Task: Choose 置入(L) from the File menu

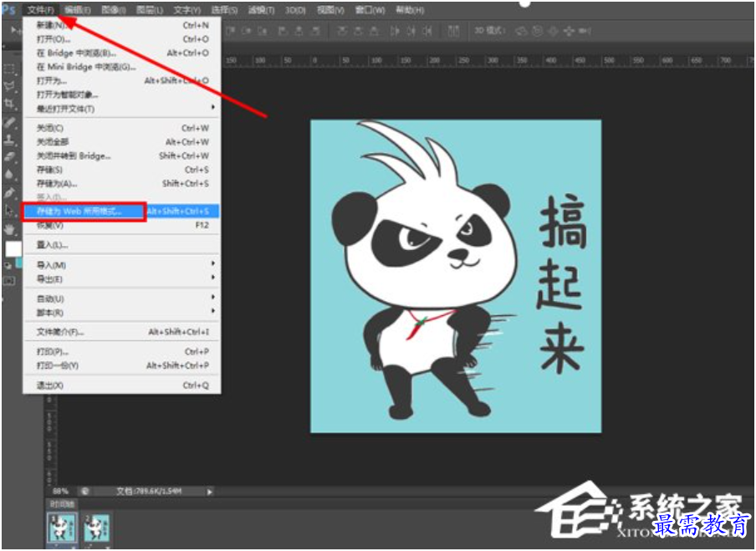Action: 120,245
